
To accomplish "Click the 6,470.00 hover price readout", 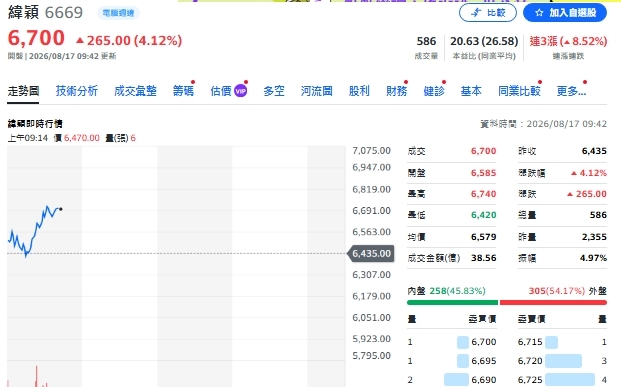I will pos(82,138).
